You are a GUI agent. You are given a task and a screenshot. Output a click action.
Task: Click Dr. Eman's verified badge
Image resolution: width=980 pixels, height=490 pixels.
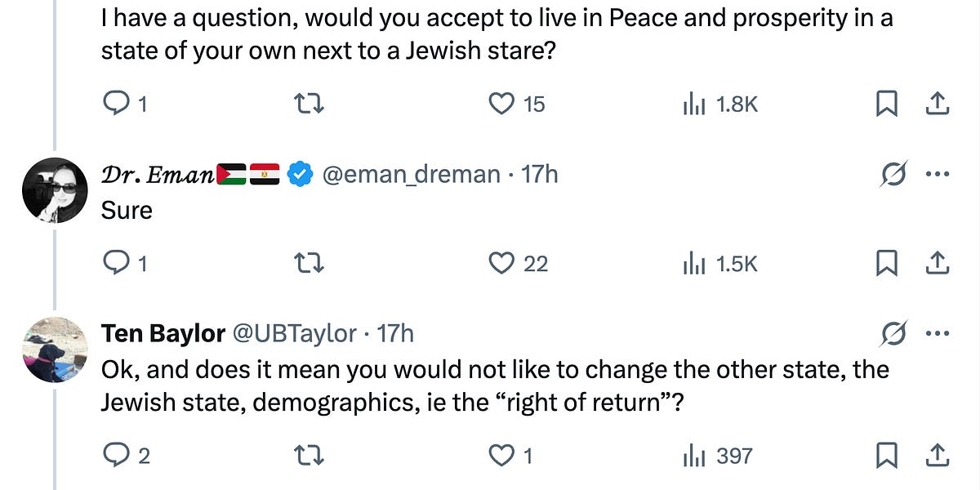coord(300,172)
